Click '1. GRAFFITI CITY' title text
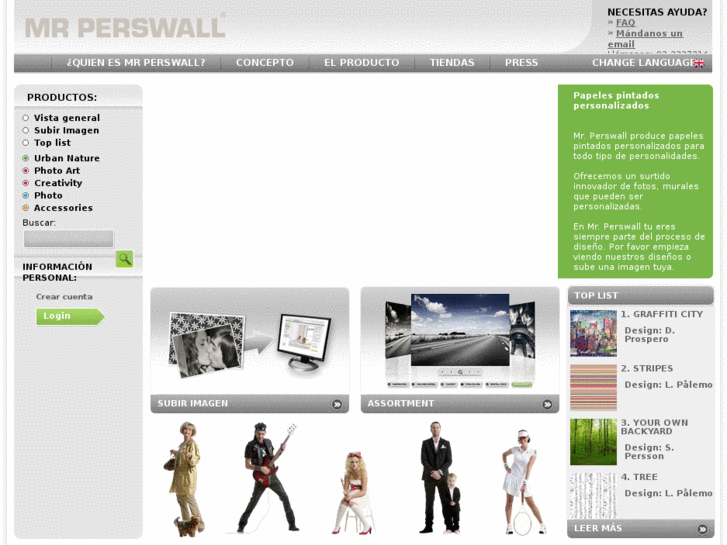Screen dimensions: 727x545 pos(662,314)
